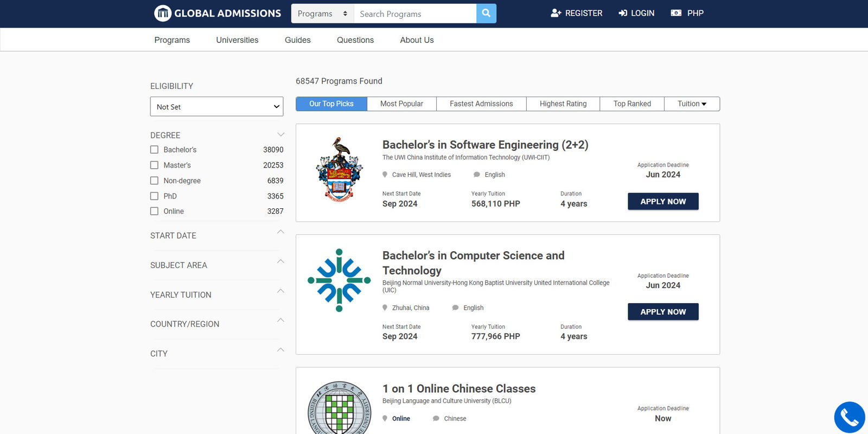Click the Search Programs input field

415,14
